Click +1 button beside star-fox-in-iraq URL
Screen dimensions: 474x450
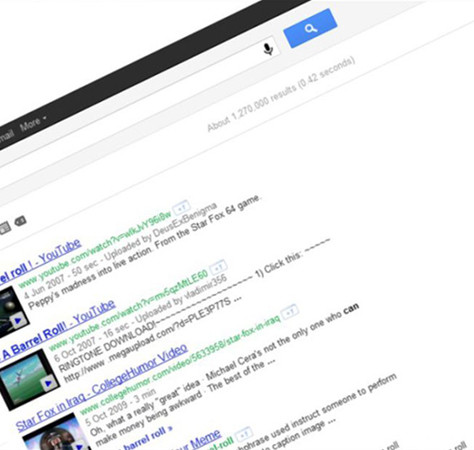click(x=290, y=312)
